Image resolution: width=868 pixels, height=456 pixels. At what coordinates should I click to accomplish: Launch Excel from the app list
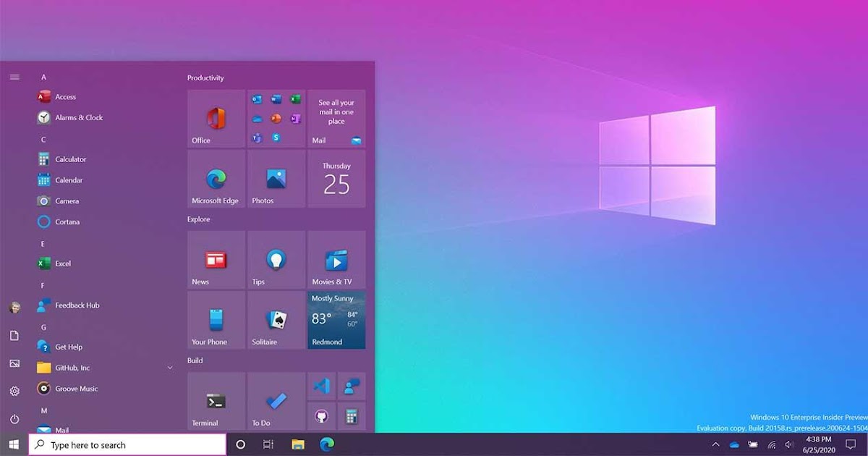105,263
